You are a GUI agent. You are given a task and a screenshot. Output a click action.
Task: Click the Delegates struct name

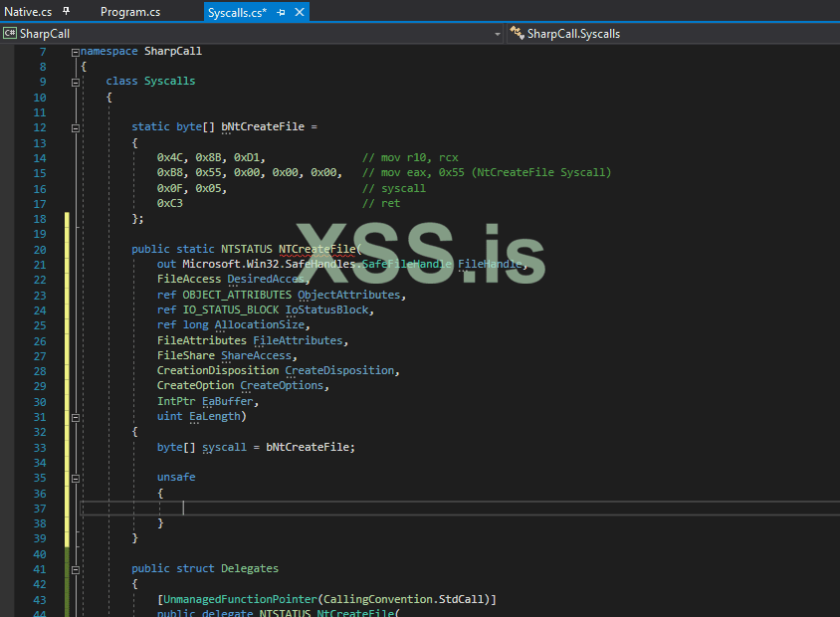(x=250, y=568)
